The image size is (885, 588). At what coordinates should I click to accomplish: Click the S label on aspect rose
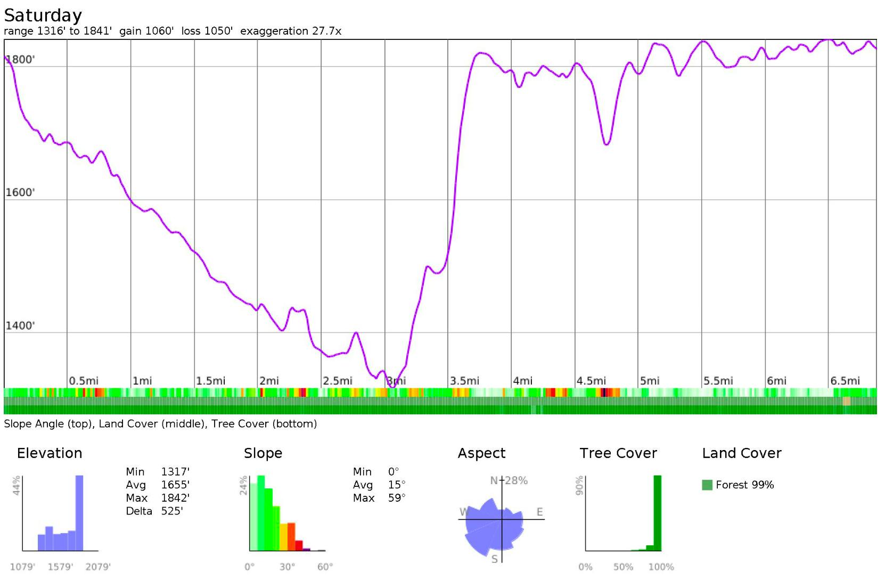pos(495,559)
